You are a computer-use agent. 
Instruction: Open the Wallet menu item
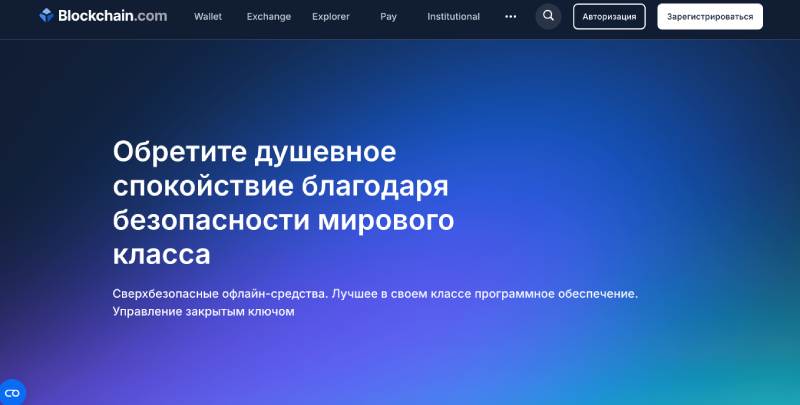208,16
